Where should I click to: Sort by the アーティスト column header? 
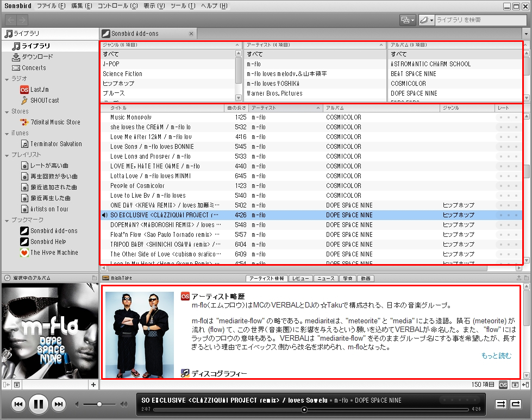click(x=286, y=108)
